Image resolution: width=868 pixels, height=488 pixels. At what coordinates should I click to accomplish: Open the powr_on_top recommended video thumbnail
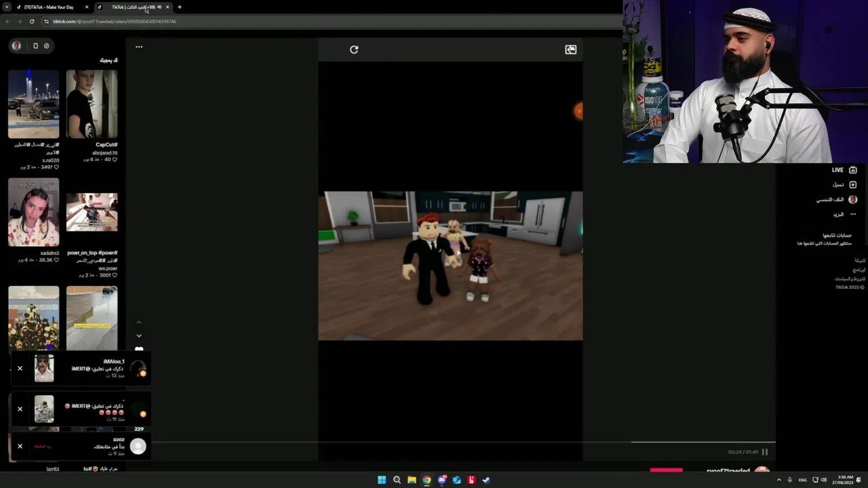(x=92, y=212)
